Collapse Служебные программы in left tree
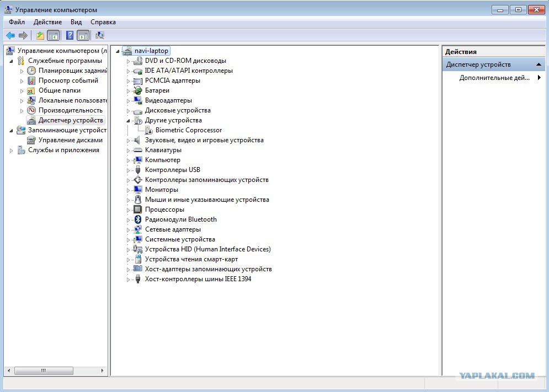This screenshot has height=392, width=549. [11, 61]
